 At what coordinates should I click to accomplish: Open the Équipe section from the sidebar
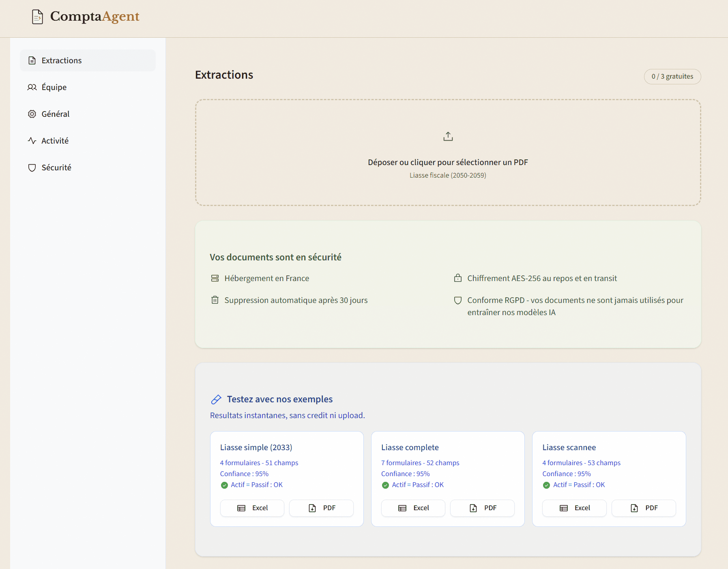[x=54, y=87]
